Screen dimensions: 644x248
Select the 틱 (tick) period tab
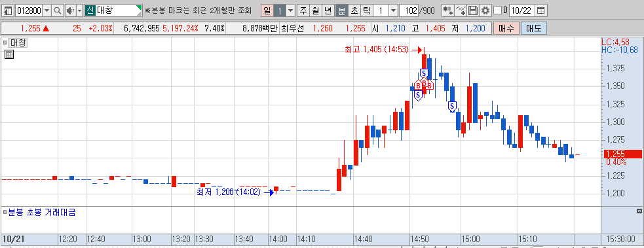367,10
